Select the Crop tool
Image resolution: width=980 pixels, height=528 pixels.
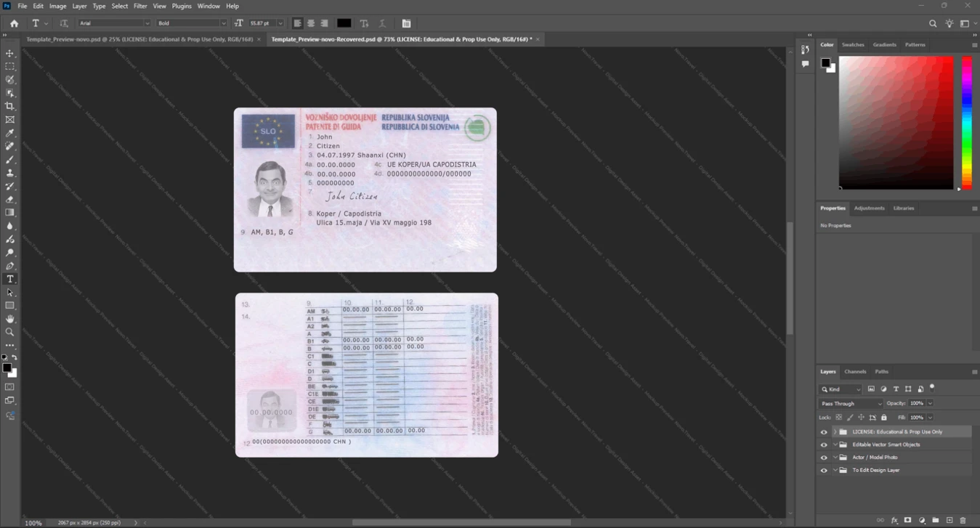pos(10,106)
